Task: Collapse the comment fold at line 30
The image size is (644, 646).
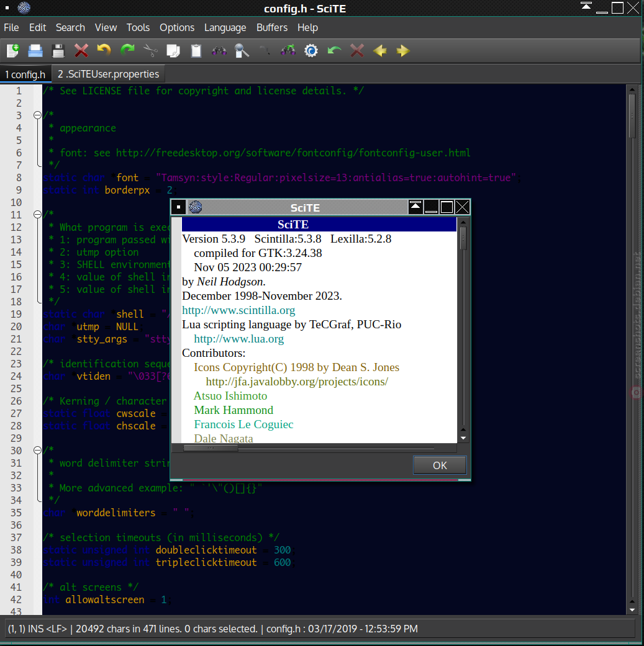Action: point(37,451)
